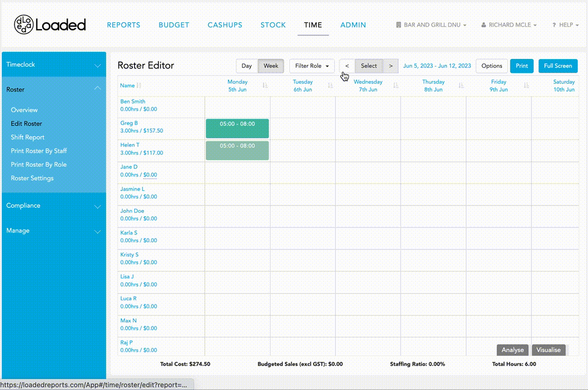Collapse the Roster section
Image resolution: width=588 pixels, height=390 pixels.
(54, 90)
